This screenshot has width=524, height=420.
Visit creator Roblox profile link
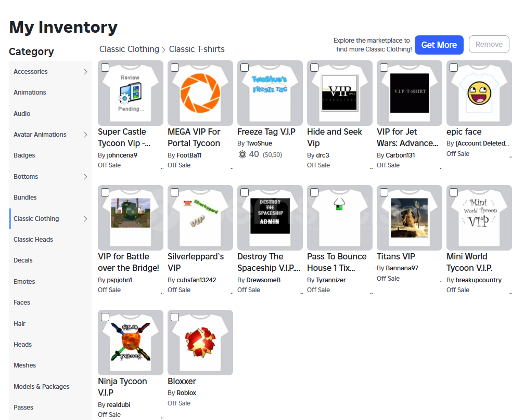pos(186,393)
